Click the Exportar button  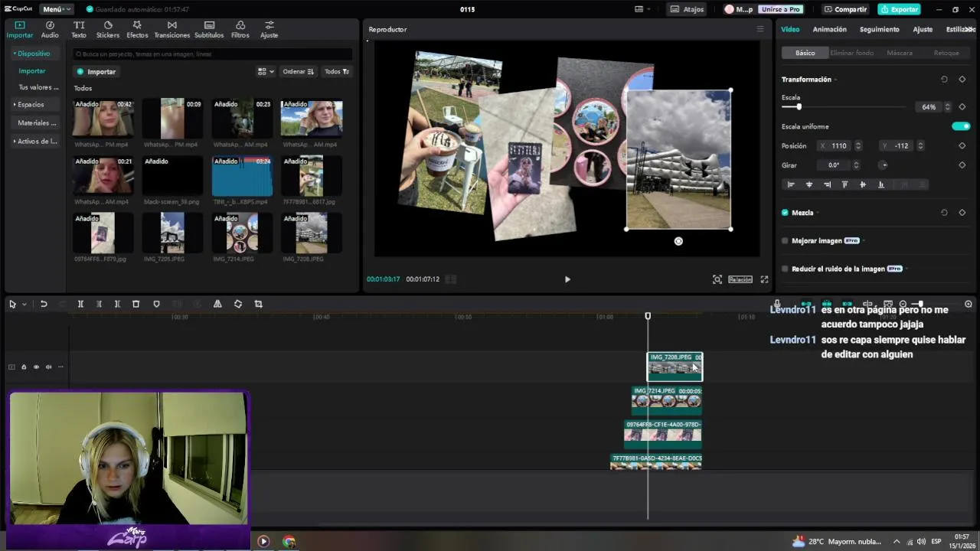tap(899, 9)
